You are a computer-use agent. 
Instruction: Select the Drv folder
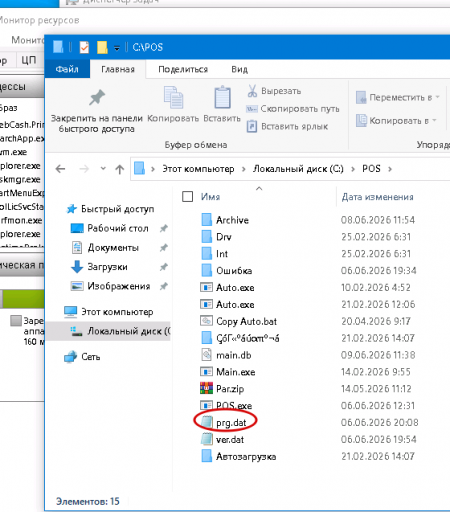coord(216,237)
